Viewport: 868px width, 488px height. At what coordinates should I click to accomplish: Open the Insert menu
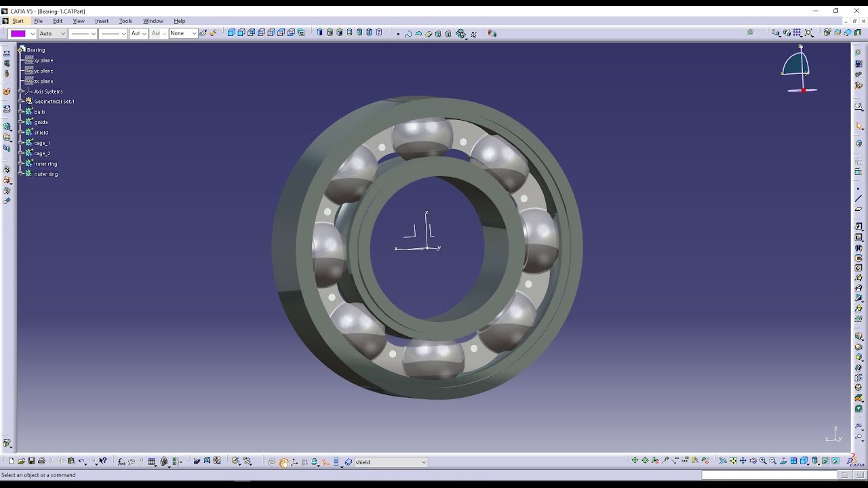point(102,21)
